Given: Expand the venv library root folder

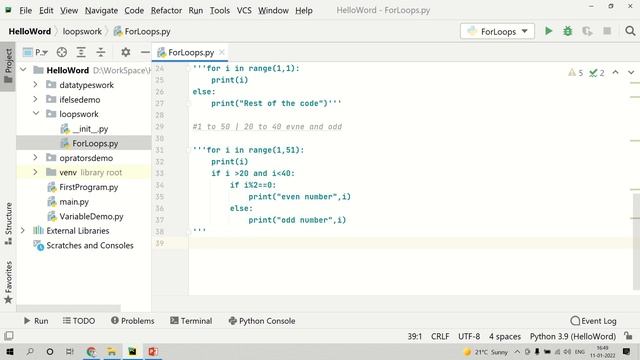Looking at the screenshot, I should click(x=36, y=172).
